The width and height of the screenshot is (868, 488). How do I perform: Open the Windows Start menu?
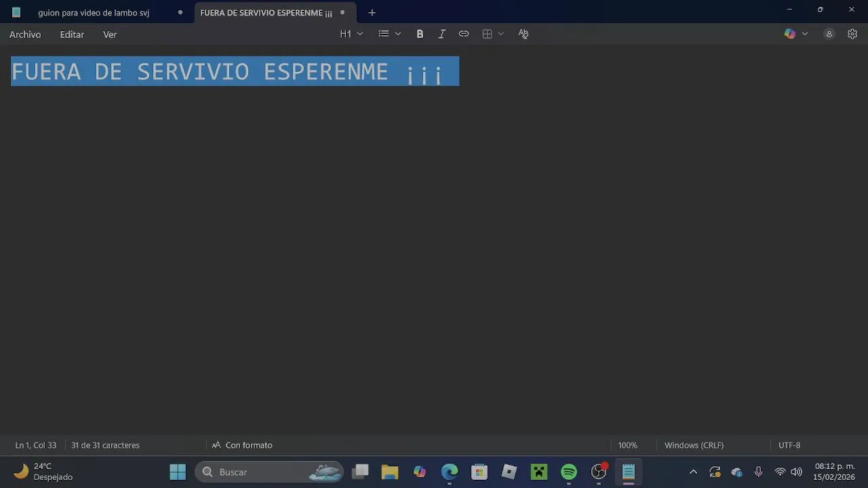(x=178, y=472)
